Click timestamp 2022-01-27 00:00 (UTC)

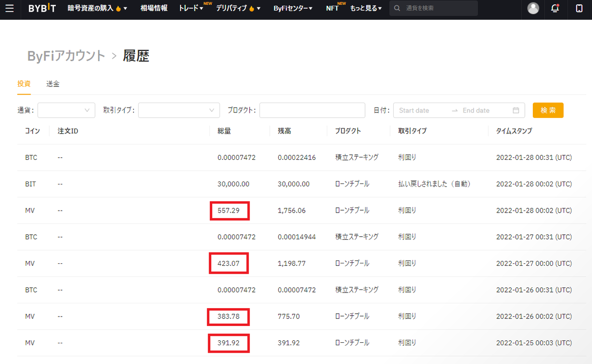point(534,263)
